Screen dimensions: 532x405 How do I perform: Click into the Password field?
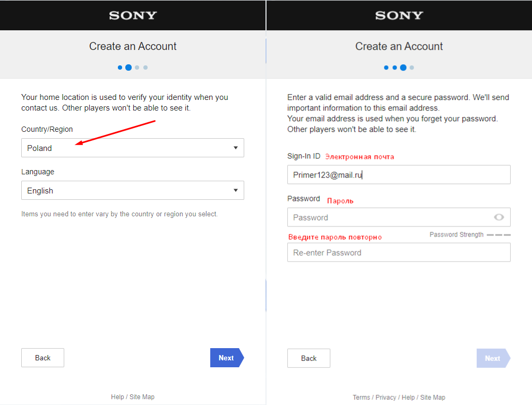(x=388, y=217)
